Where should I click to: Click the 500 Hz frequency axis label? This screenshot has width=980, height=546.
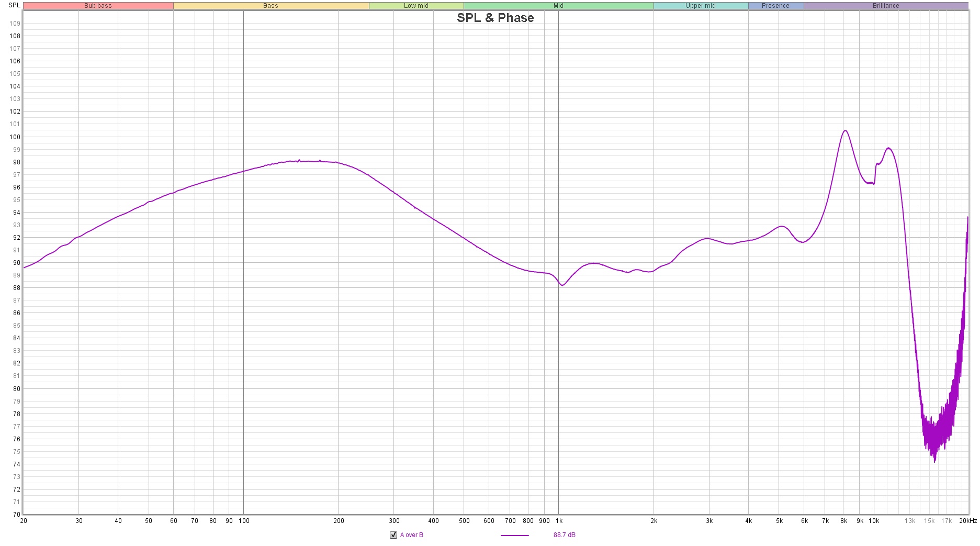tap(464, 521)
